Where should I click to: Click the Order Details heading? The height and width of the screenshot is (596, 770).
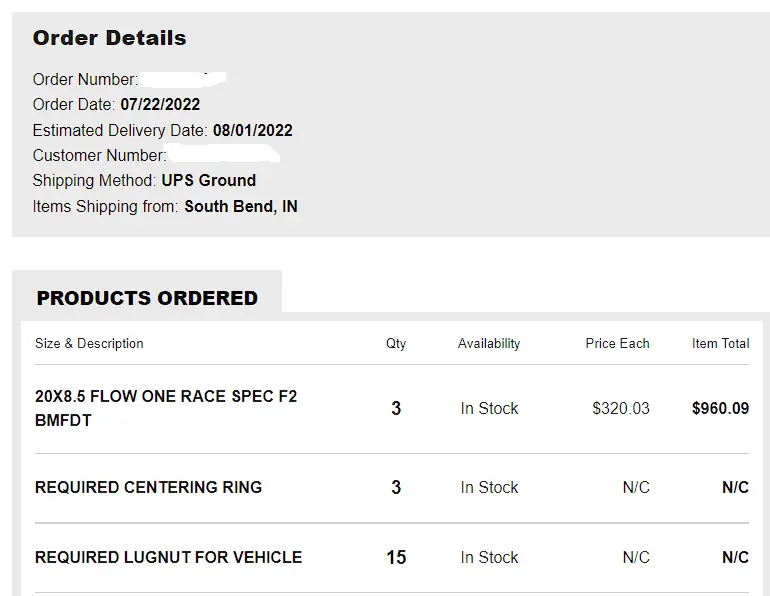[x=109, y=38]
